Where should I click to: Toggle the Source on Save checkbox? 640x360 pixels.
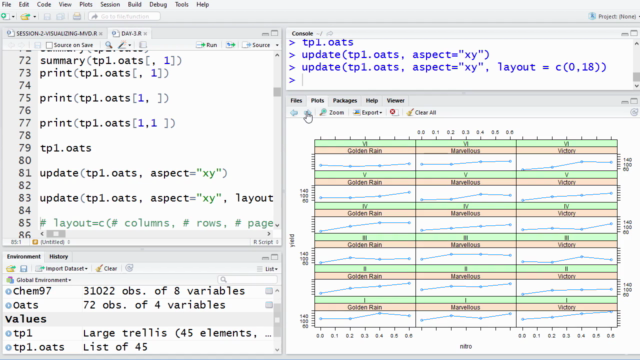tap(49, 45)
